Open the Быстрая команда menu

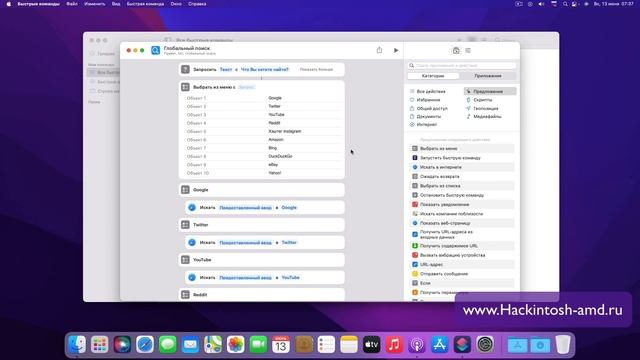145,4
